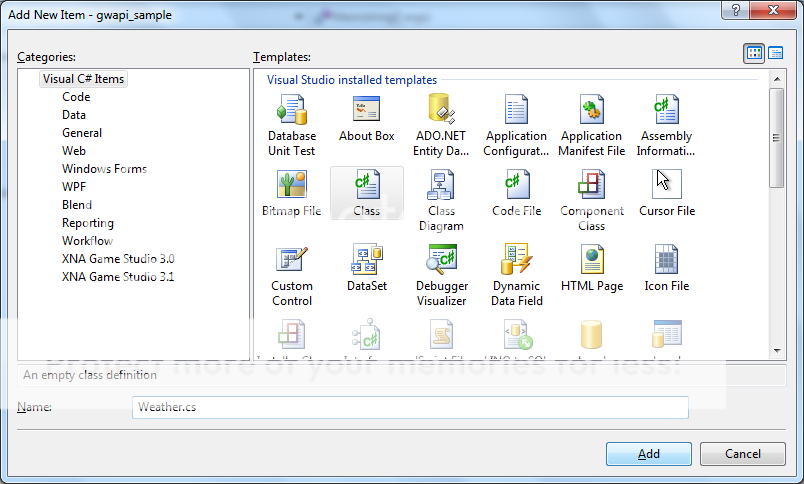This screenshot has height=484, width=804.
Task: Close the Add New Item dialog
Action: click(x=773, y=10)
